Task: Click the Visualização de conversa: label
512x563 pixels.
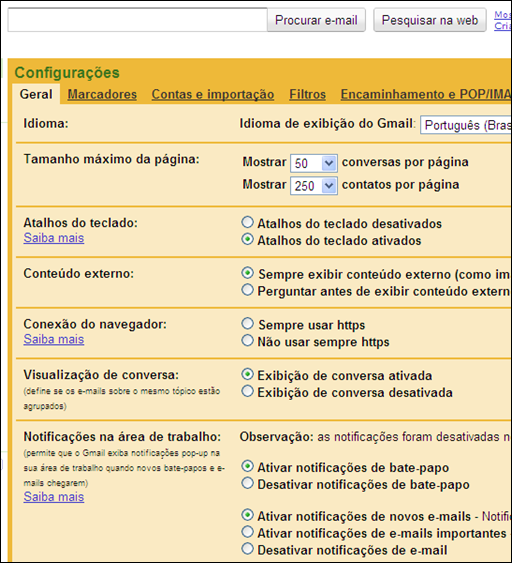Action: pos(101,375)
